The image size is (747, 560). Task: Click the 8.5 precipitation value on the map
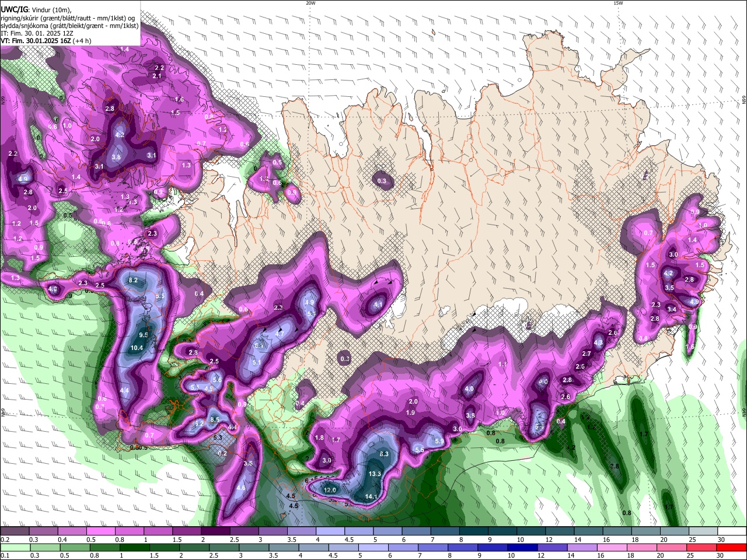click(214, 419)
